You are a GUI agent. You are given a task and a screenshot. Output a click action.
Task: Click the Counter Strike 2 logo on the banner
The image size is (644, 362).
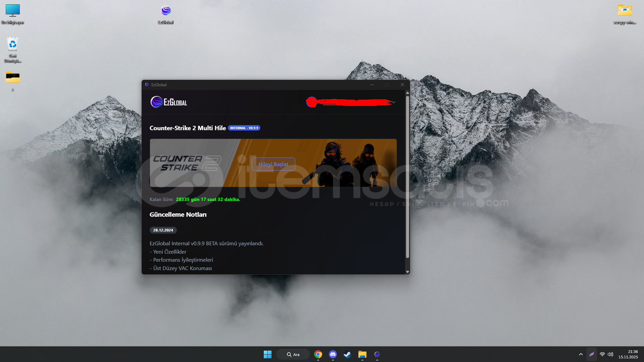[x=187, y=163]
